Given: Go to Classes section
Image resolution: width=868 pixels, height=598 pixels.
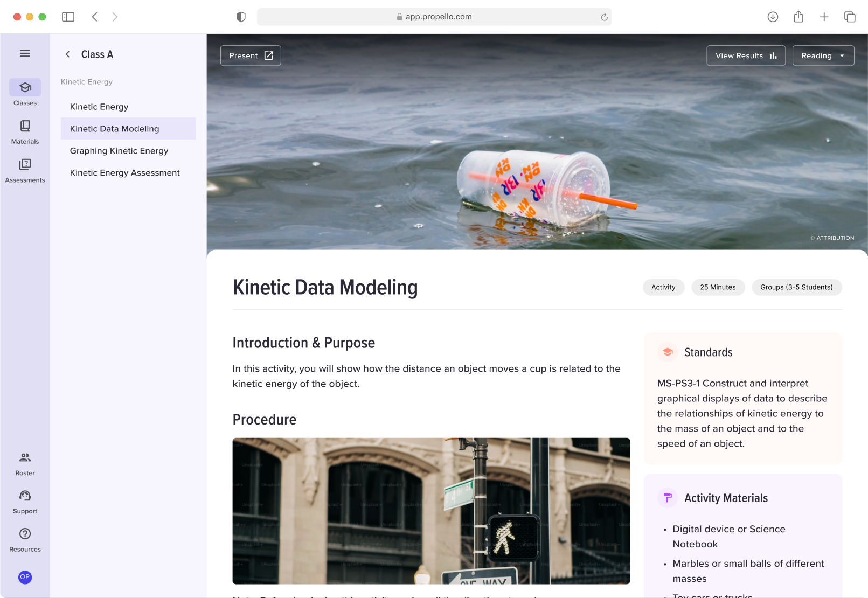Looking at the screenshot, I should point(25,93).
